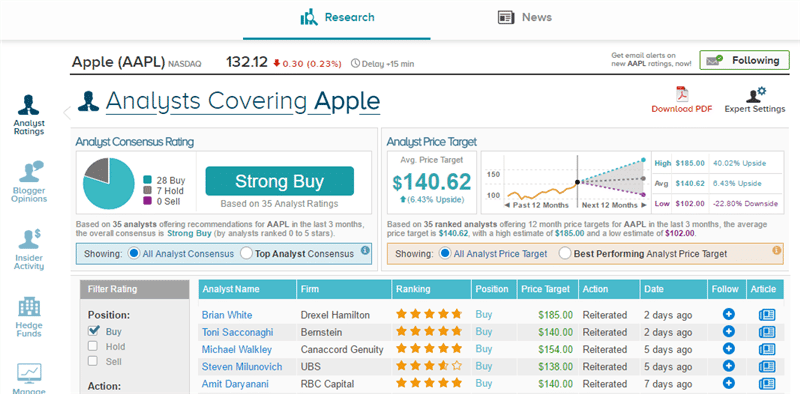
Task: Click the $138.00 price target cell
Action: [x=555, y=367]
